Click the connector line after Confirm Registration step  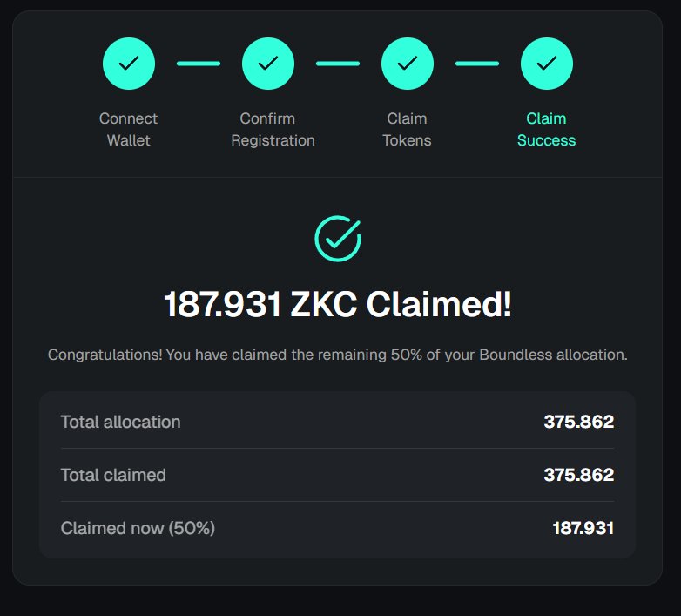[x=338, y=64]
